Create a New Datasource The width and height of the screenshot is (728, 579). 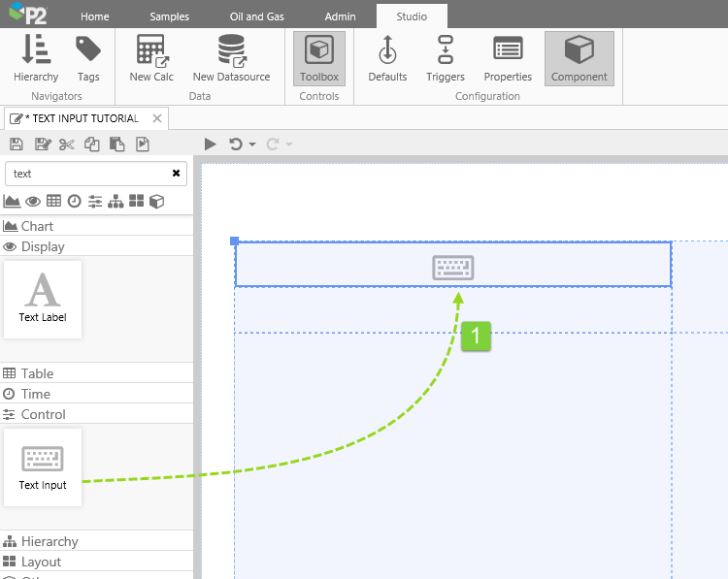tap(231, 58)
